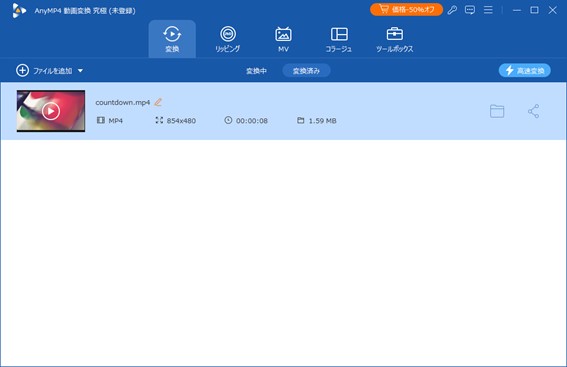Click the 1.59 MB file size
Image resolution: width=567 pixels, height=367 pixels.
pos(323,121)
